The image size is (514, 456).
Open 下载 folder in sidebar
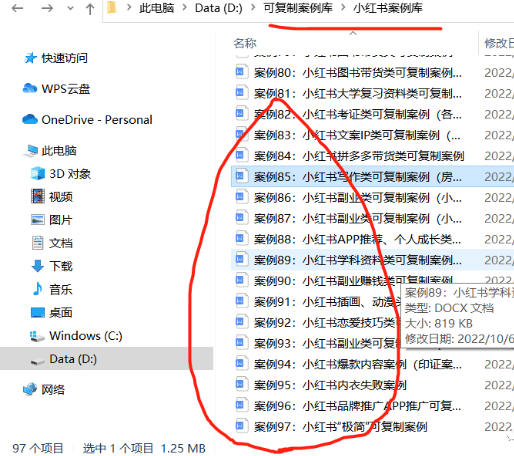61,266
